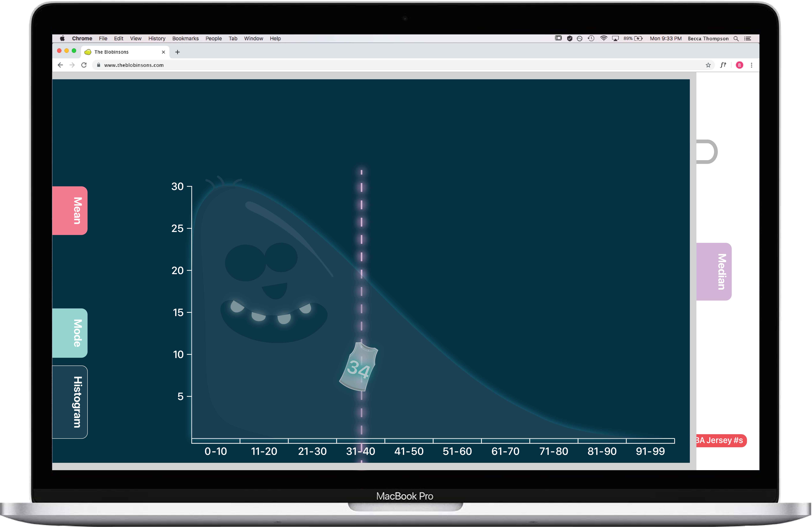Go back to previous page
Screen dimensions: 812x527
[60, 65]
